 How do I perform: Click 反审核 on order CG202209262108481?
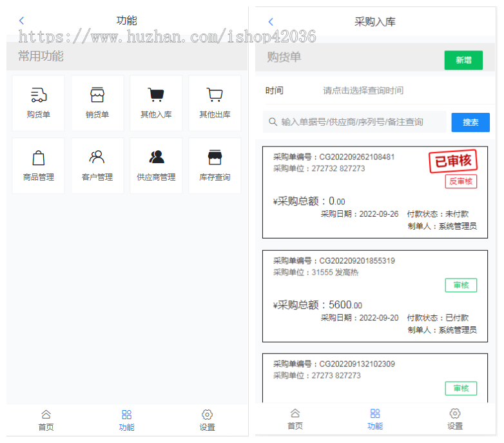pos(461,182)
